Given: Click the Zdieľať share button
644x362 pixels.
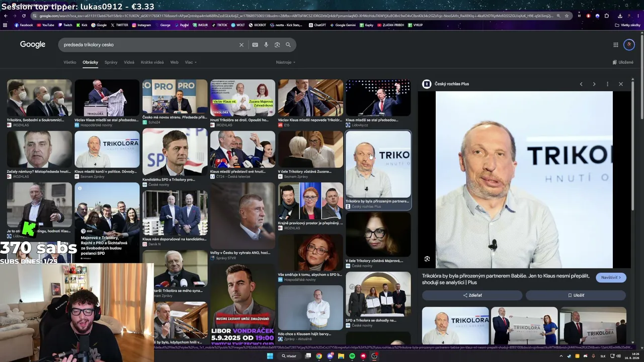Looking at the screenshot, I should [472, 295].
